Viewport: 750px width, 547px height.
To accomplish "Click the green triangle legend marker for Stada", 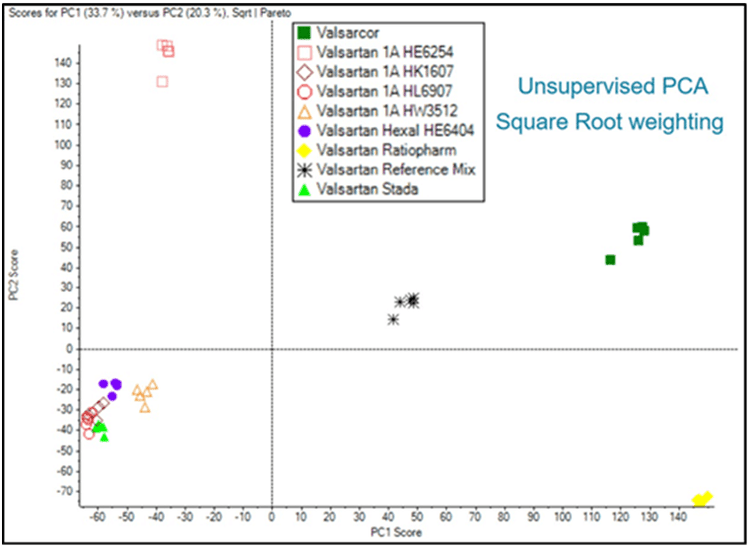I will click(x=304, y=190).
